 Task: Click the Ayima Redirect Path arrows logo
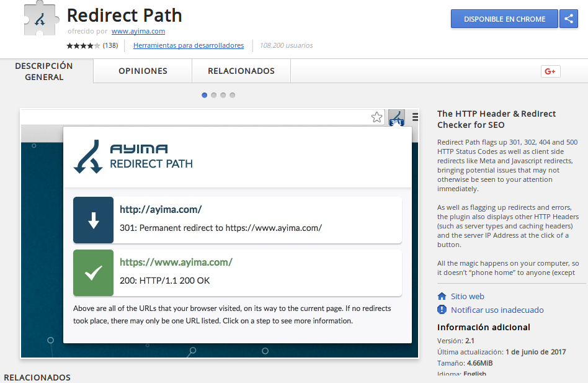tap(88, 157)
